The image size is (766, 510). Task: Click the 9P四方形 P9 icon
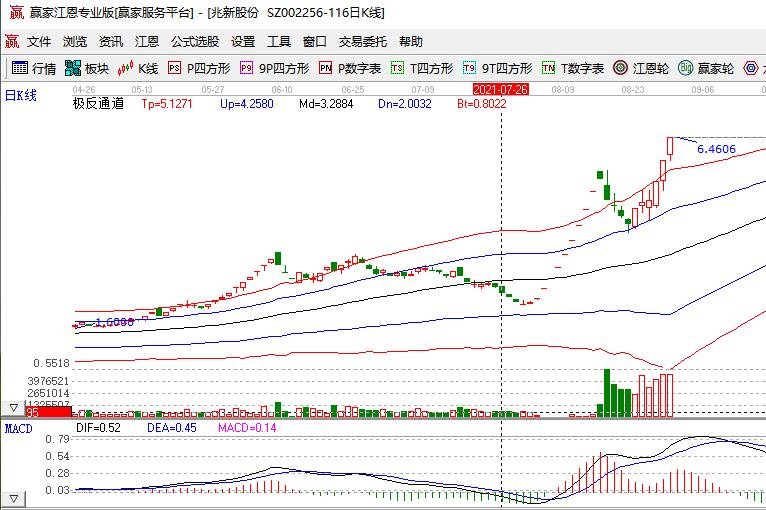point(246,68)
